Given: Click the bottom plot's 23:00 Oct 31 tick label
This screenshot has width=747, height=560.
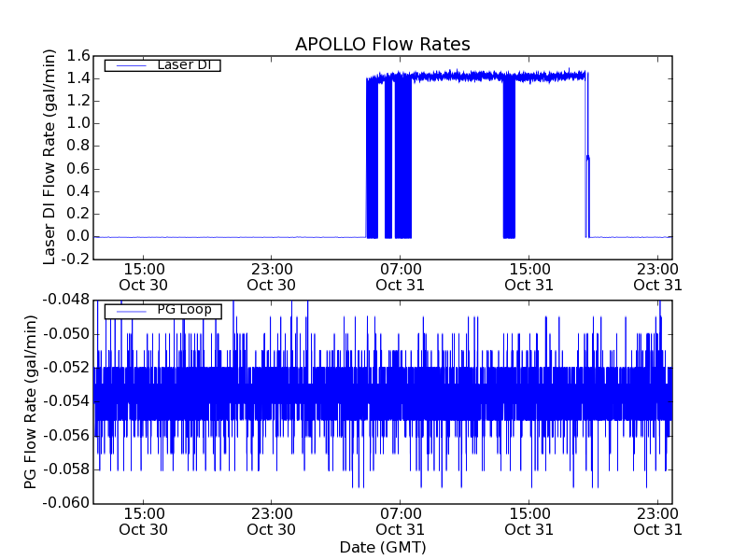Looking at the screenshot, I should pyautogui.click(x=657, y=521).
